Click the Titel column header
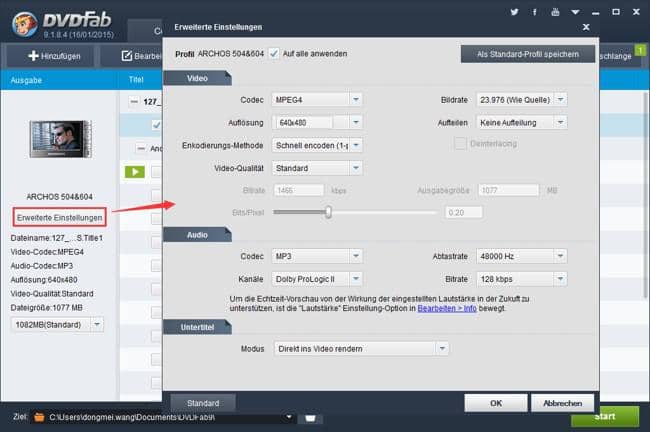This screenshot has height=432, width=650. click(136, 80)
